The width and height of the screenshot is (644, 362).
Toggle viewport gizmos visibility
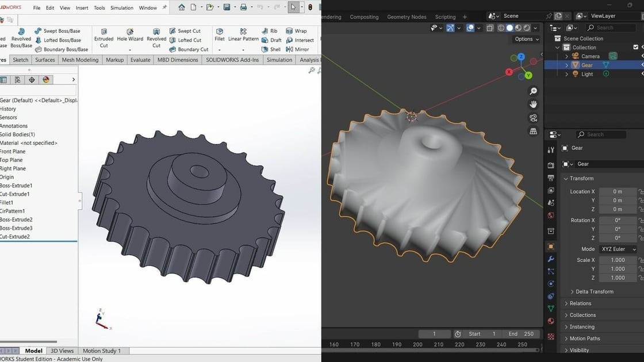pyautogui.click(x=450, y=28)
